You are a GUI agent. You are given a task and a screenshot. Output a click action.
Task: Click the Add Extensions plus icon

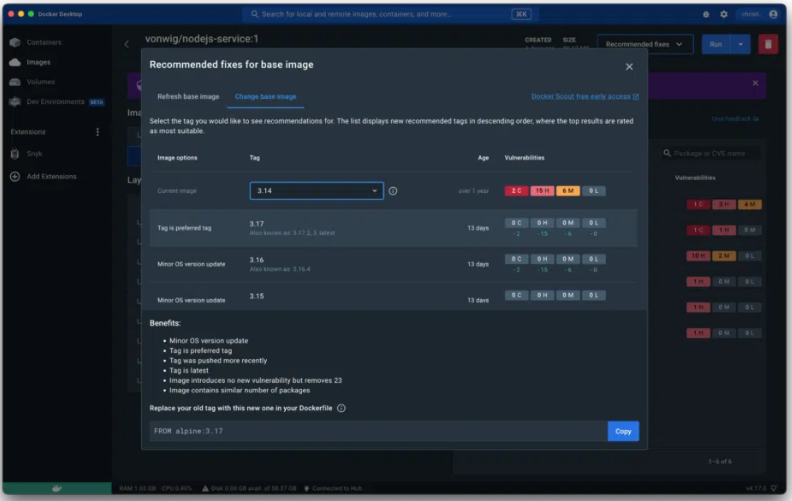15,176
